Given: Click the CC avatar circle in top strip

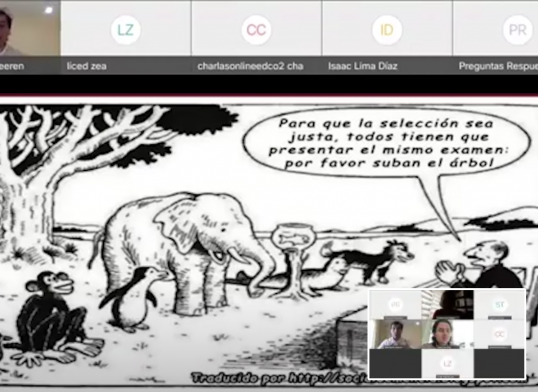Looking at the screenshot, I should click(x=256, y=30).
